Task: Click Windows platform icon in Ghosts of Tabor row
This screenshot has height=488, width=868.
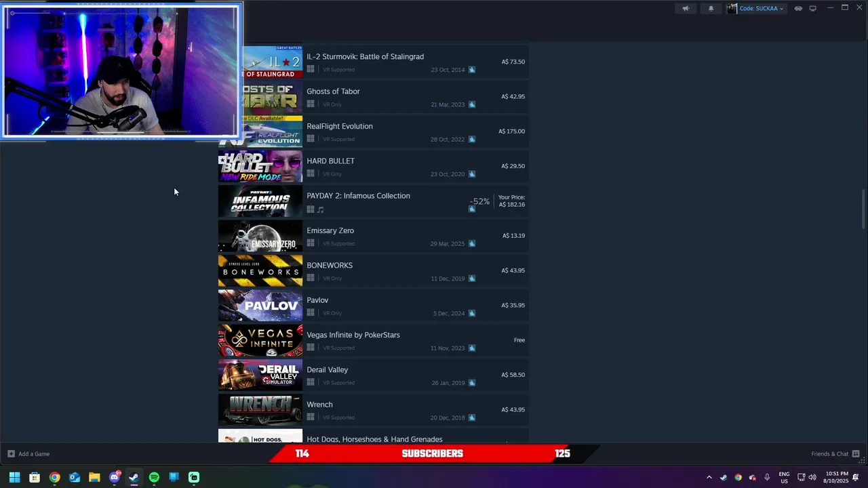Action: (x=311, y=104)
